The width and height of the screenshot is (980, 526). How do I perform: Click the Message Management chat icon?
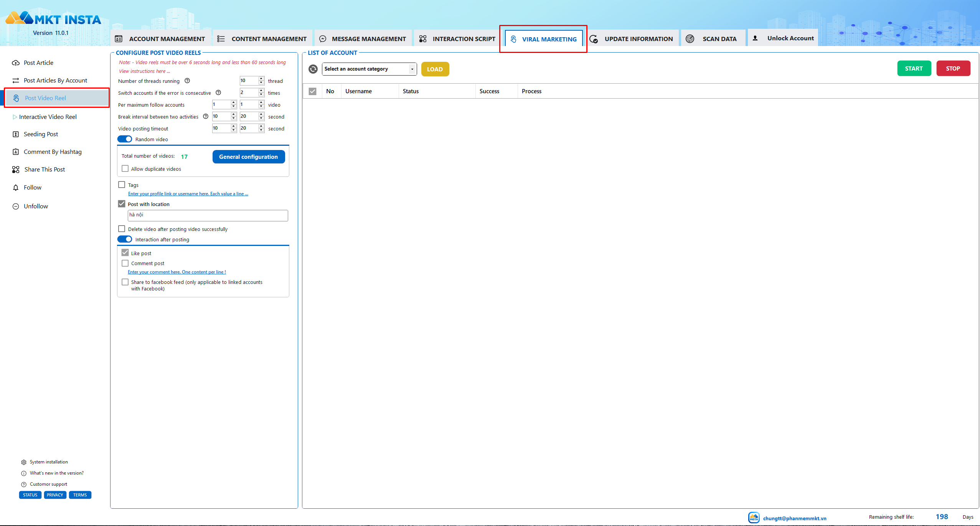pyautogui.click(x=323, y=39)
